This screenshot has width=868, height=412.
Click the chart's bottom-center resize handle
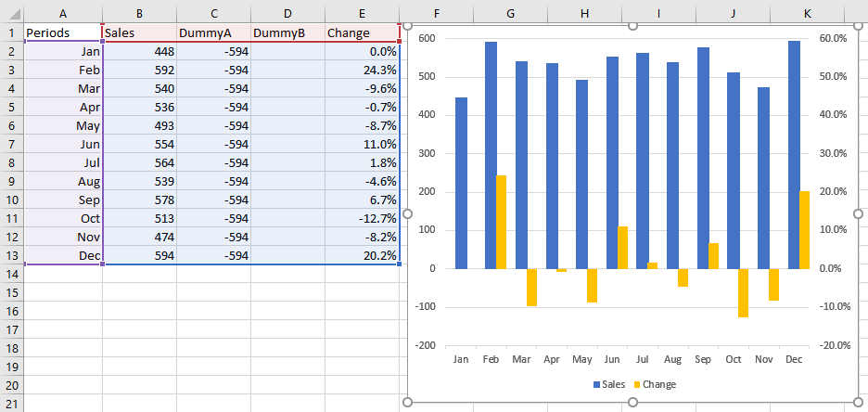pos(633,402)
